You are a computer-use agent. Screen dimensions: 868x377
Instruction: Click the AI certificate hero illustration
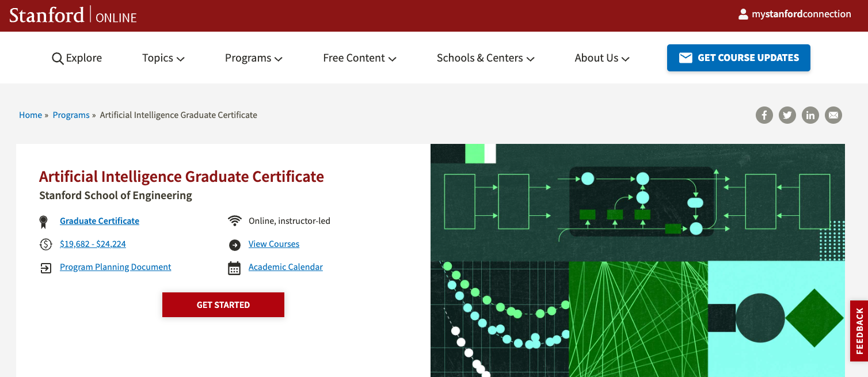pyautogui.click(x=638, y=260)
